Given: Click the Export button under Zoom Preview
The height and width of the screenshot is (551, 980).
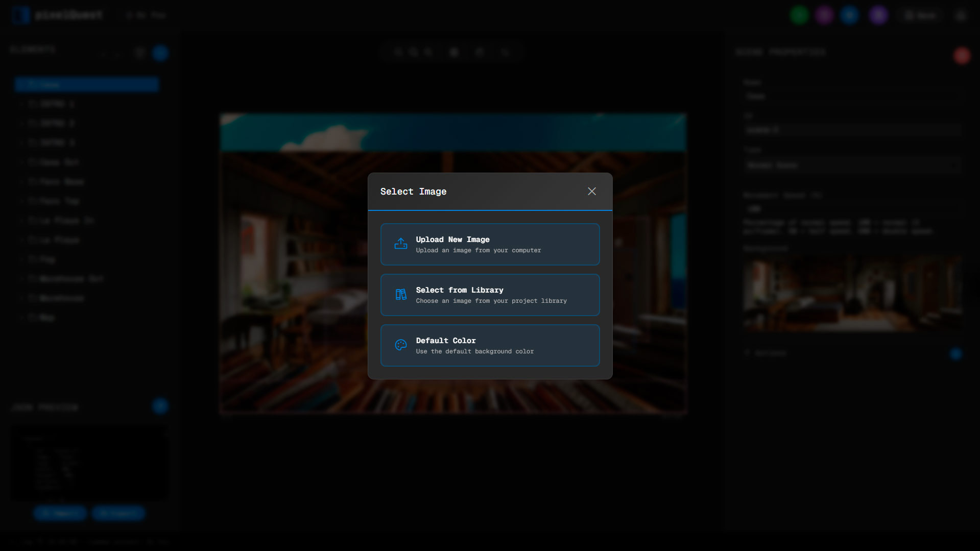Looking at the screenshot, I should (118, 513).
